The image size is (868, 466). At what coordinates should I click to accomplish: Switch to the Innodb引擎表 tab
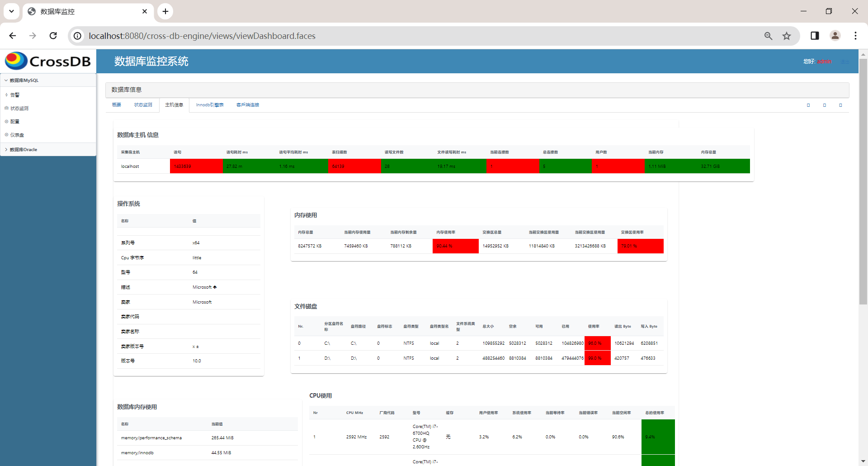[x=210, y=105]
